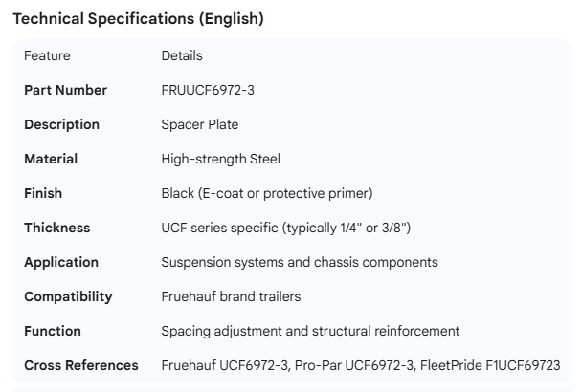This screenshot has width=582, height=392.
Task: Click the Details column header
Action: coord(182,55)
